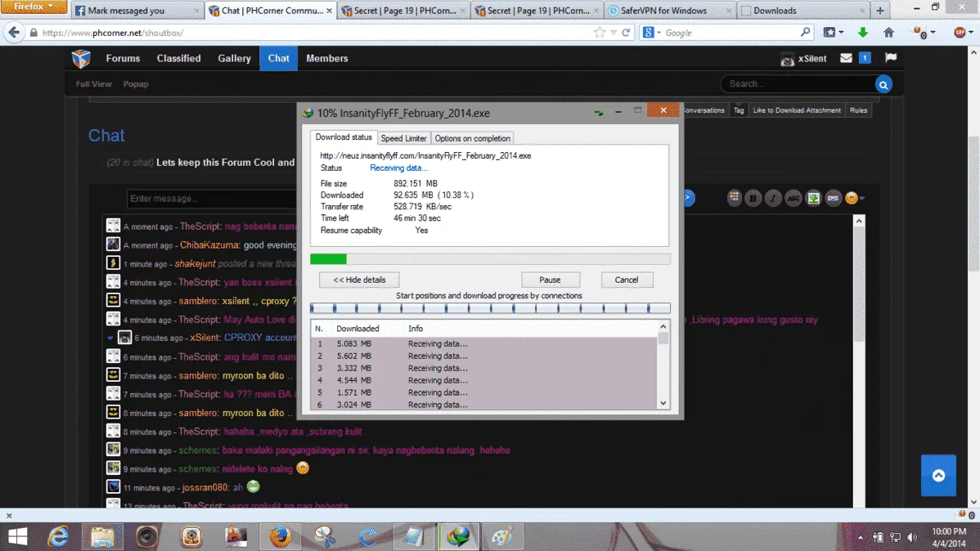The image size is (980, 551).
Task: Apply strikethrough formatting in chat toolbar
Action: (793, 198)
